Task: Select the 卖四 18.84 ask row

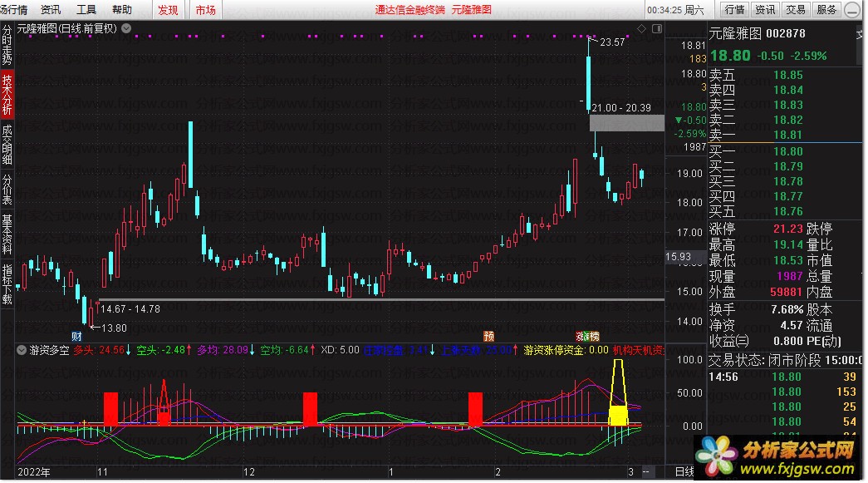Action: pyautogui.click(x=785, y=90)
